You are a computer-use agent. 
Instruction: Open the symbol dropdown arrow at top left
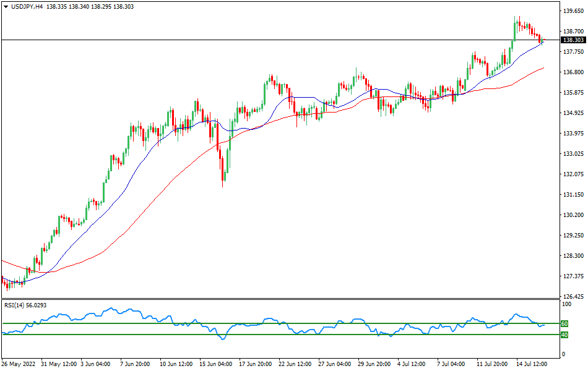point(7,7)
